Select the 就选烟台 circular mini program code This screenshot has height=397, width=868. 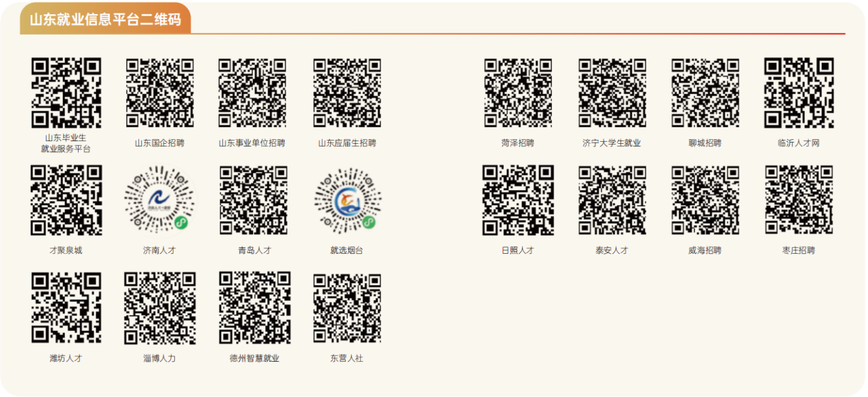[347, 201]
